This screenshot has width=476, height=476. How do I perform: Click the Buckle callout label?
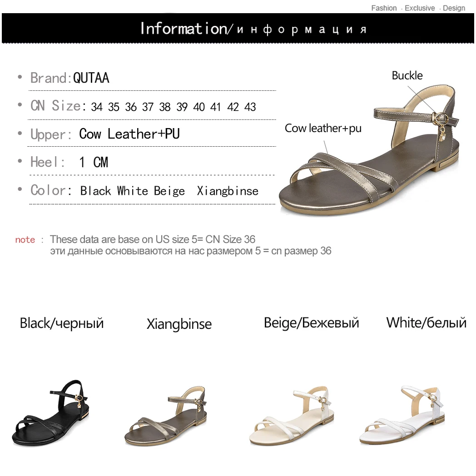407,75
